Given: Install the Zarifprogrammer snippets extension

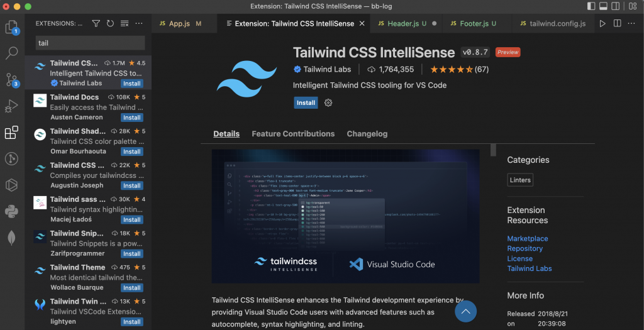Looking at the screenshot, I should click(132, 254).
